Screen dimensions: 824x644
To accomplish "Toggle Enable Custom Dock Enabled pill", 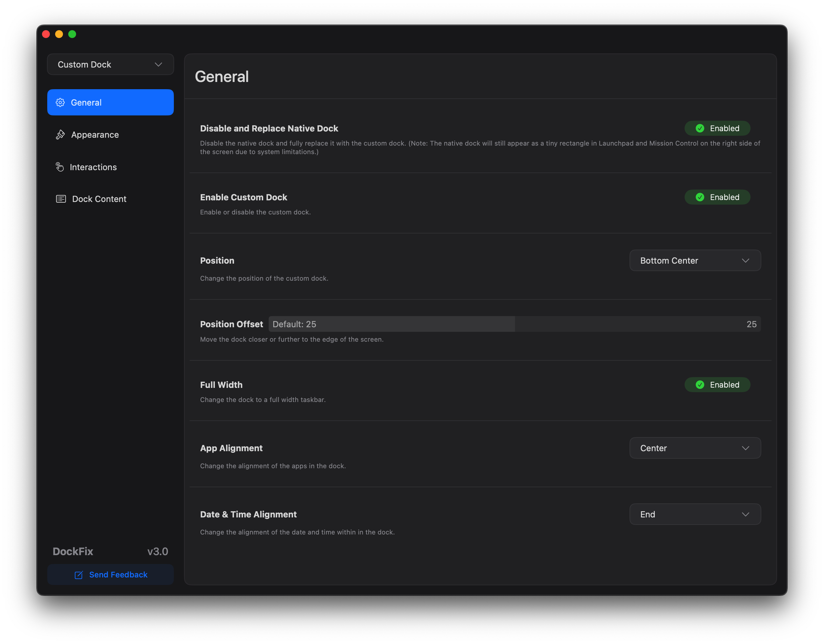I will 717,197.
